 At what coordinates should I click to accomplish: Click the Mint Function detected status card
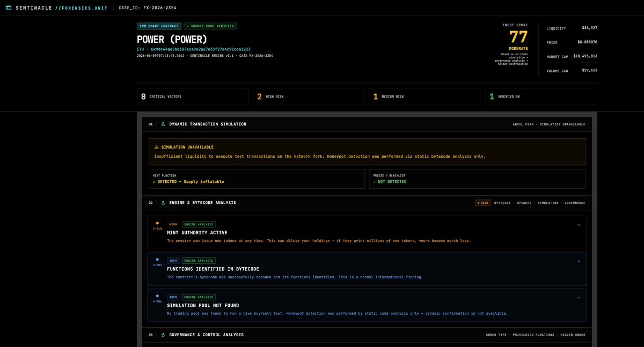[x=257, y=179]
